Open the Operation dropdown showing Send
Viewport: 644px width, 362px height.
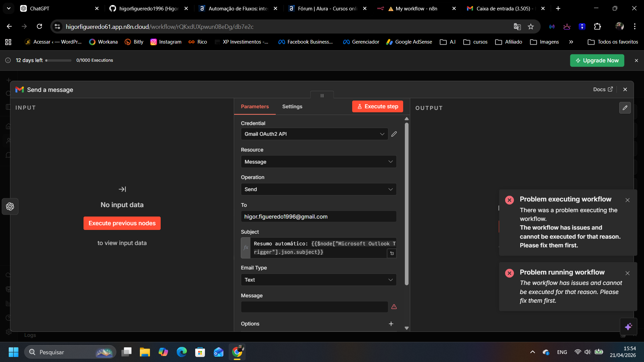coord(318,189)
